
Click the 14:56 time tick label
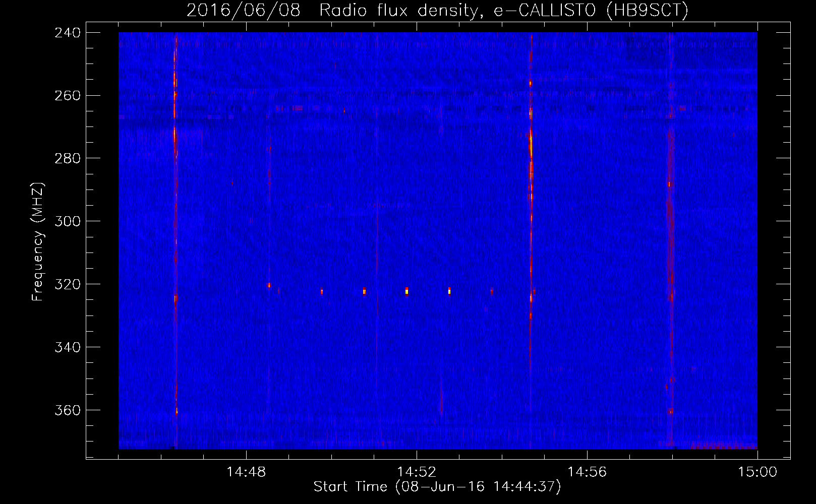587,472
